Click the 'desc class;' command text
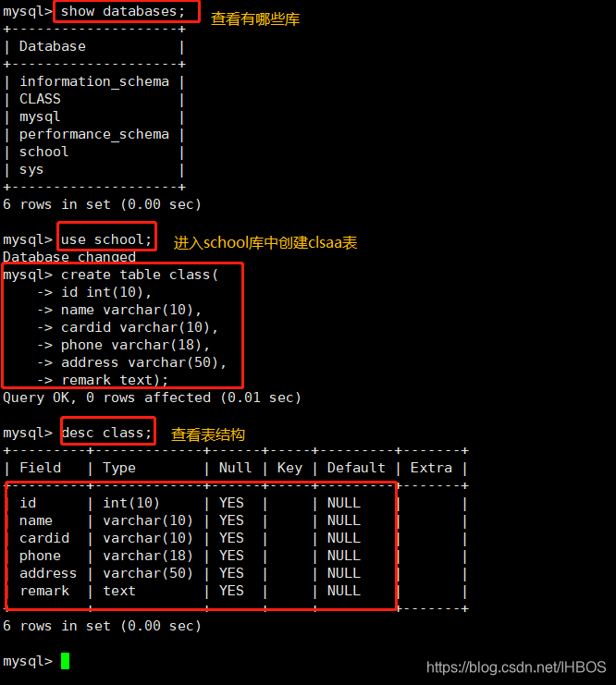This screenshot has width=616, height=685. pyautogui.click(x=107, y=433)
